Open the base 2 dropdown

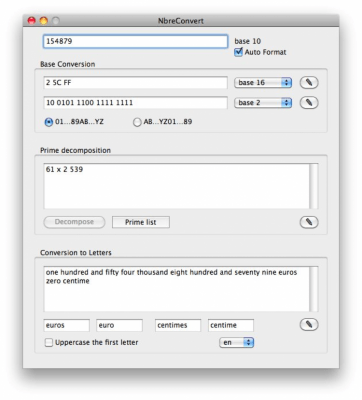263,103
